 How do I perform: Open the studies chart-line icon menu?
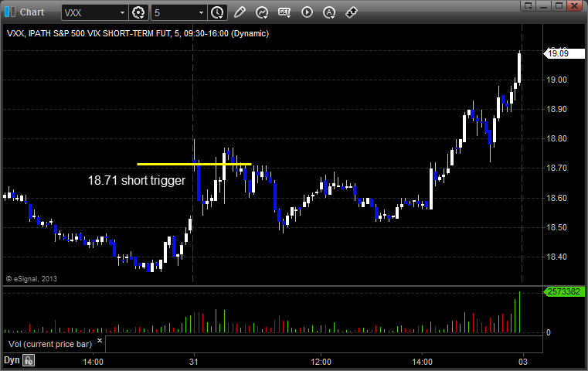[262, 12]
